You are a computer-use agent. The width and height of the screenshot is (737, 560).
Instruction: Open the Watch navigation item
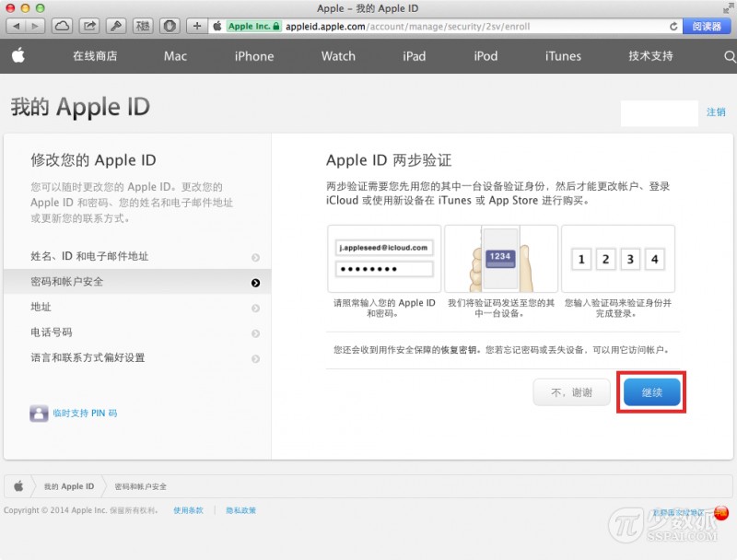point(338,56)
